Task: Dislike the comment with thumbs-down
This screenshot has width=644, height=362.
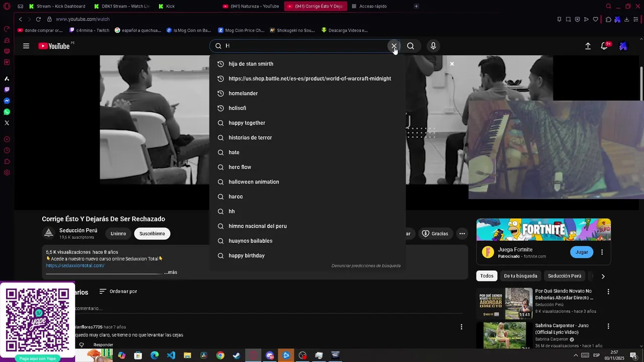Action: [82, 345]
